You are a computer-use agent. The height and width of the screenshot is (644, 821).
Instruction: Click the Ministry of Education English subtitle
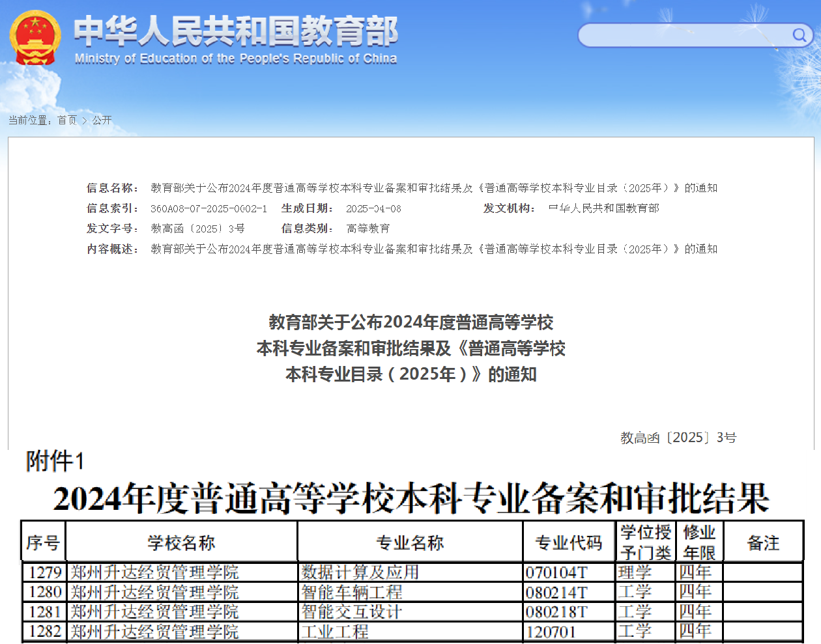[235, 59]
